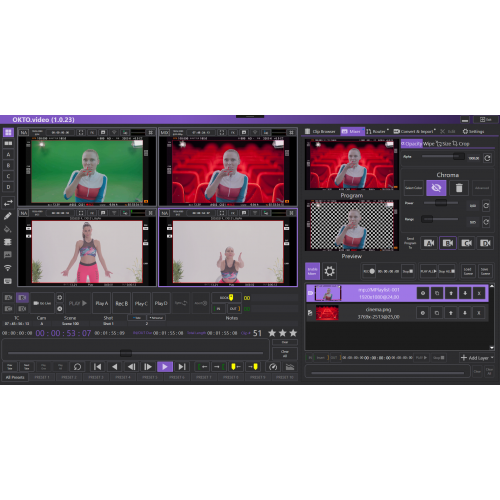This screenshot has height=500, width=500.
Task: Click the Alpha opacity slider handle
Action: [459, 156]
